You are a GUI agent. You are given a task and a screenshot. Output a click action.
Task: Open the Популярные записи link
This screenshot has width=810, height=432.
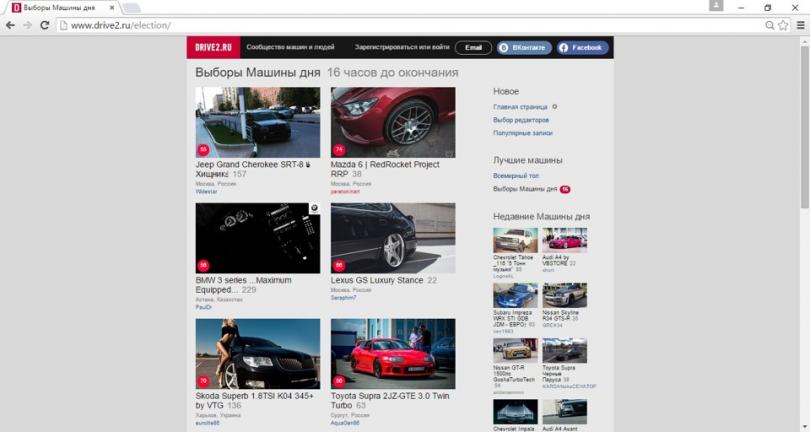pyautogui.click(x=521, y=133)
